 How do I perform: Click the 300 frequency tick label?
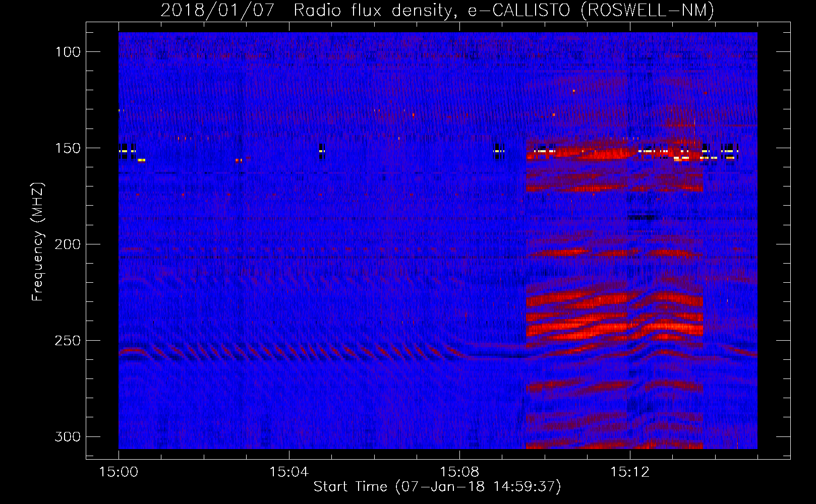68,437
